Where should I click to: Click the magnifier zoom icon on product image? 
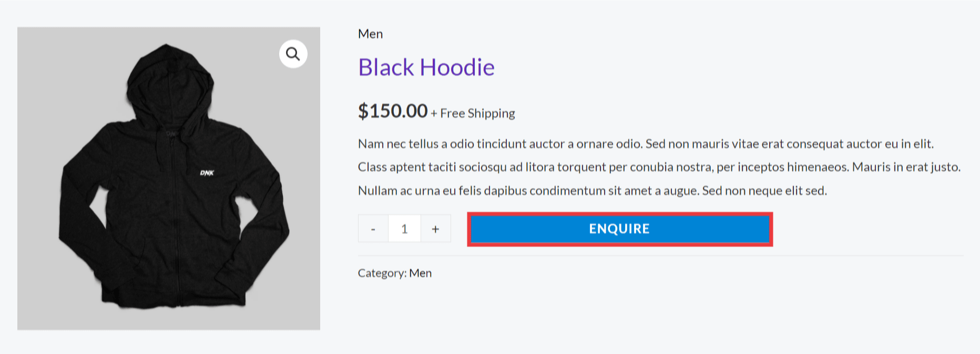click(x=293, y=54)
